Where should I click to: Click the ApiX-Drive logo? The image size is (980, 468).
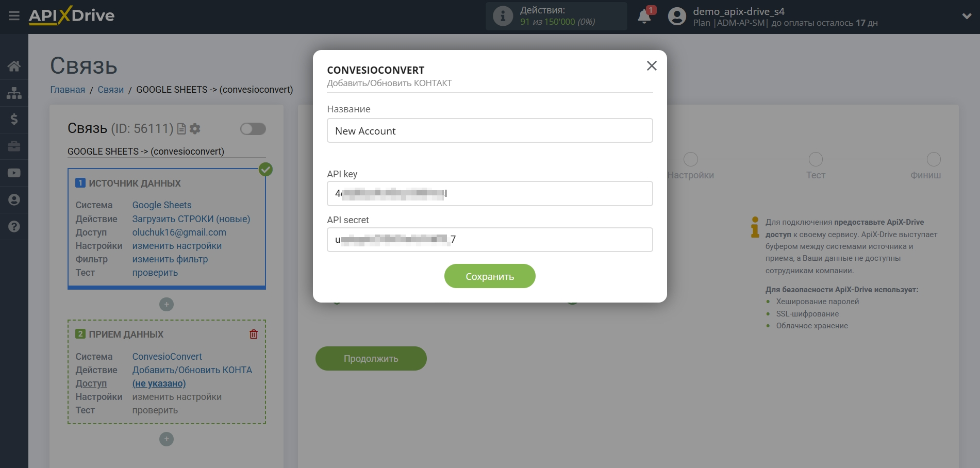tap(72, 15)
